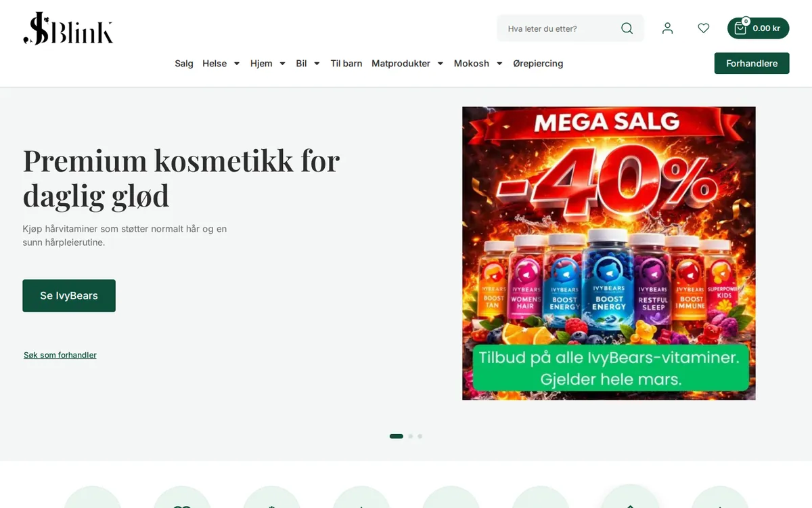
Task: Open the Bil menu item
Action: coord(301,63)
